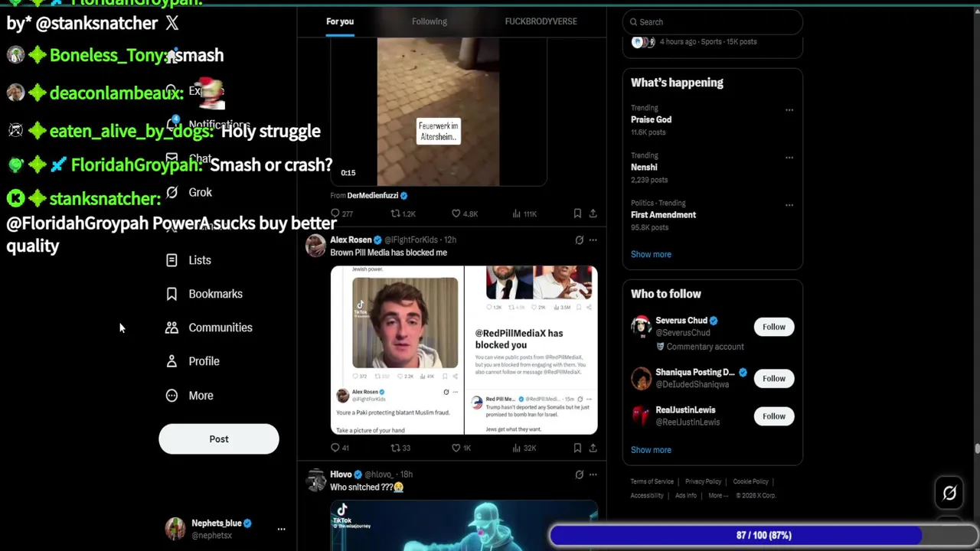Open Shaniqua Posting D... avatar

pyautogui.click(x=641, y=377)
